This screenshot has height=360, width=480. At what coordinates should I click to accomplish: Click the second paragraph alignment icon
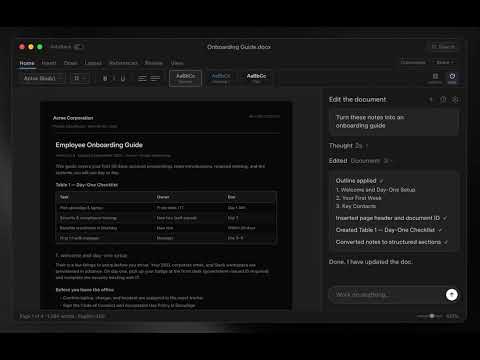[155, 78]
